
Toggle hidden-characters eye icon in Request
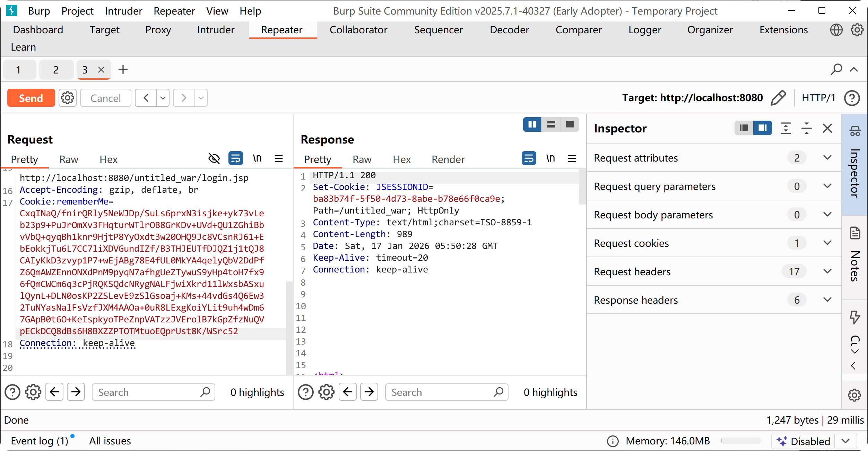pos(214,158)
